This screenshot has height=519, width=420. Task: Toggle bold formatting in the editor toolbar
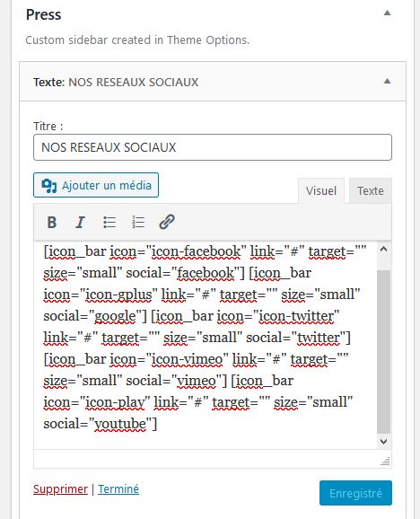pyautogui.click(x=51, y=222)
